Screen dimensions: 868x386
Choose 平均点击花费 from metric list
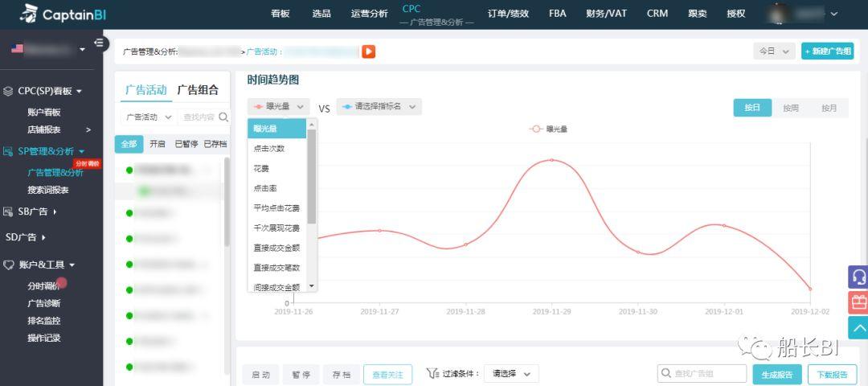click(276, 208)
